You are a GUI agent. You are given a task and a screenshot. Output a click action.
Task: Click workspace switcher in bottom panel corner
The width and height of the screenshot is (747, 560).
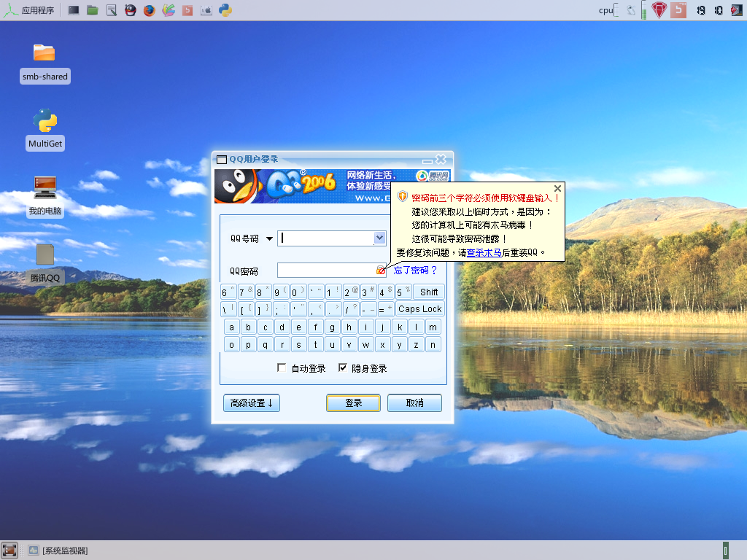click(726, 551)
